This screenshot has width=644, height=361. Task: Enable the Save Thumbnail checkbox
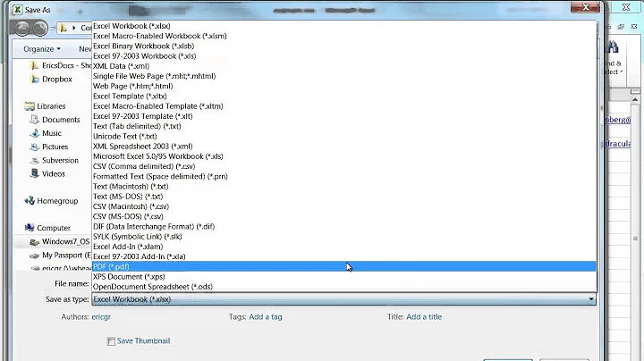[111, 341]
